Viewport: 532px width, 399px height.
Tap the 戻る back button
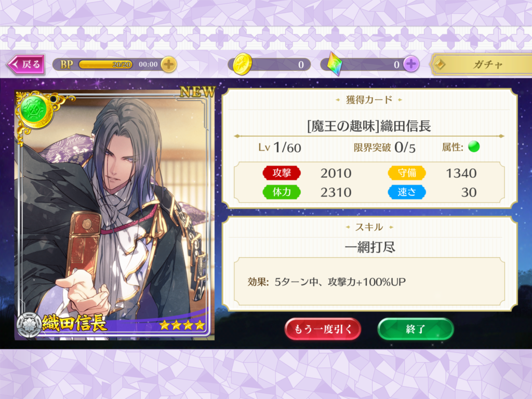pyautogui.click(x=26, y=64)
